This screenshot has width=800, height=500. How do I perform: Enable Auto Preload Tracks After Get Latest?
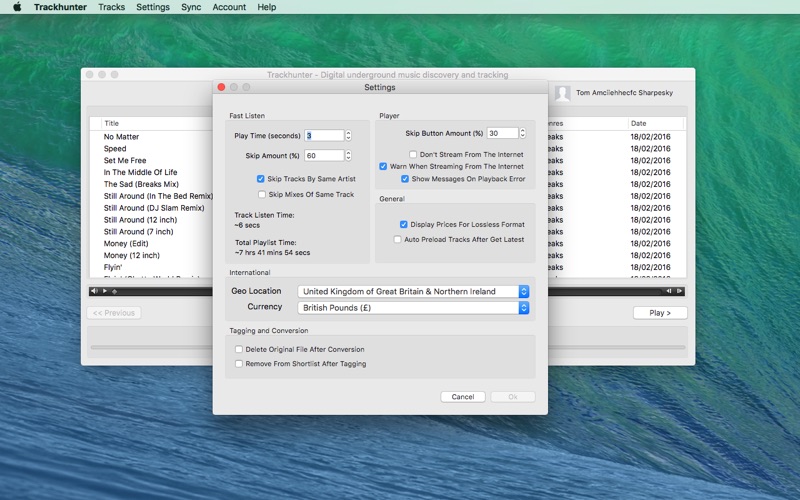pyautogui.click(x=397, y=239)
